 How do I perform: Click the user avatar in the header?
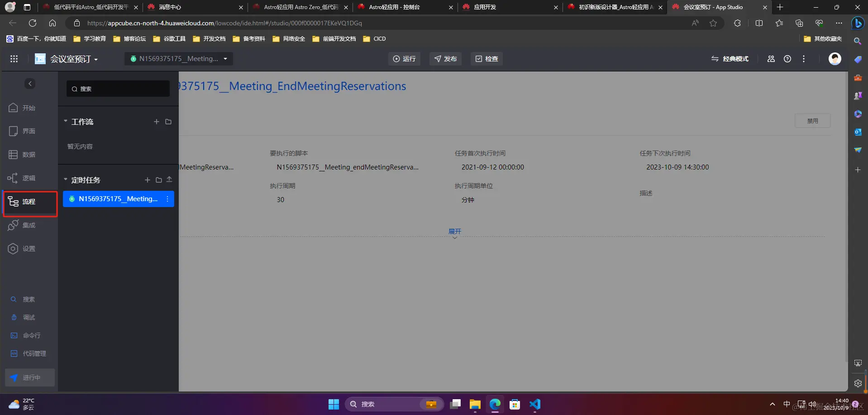(x=835, y=59)
